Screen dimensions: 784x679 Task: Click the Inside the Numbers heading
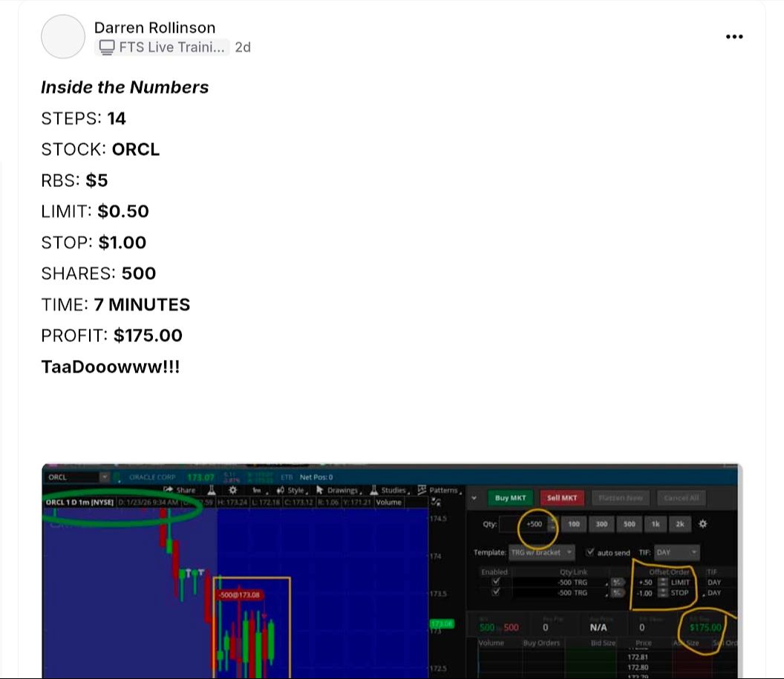(125, 87)
